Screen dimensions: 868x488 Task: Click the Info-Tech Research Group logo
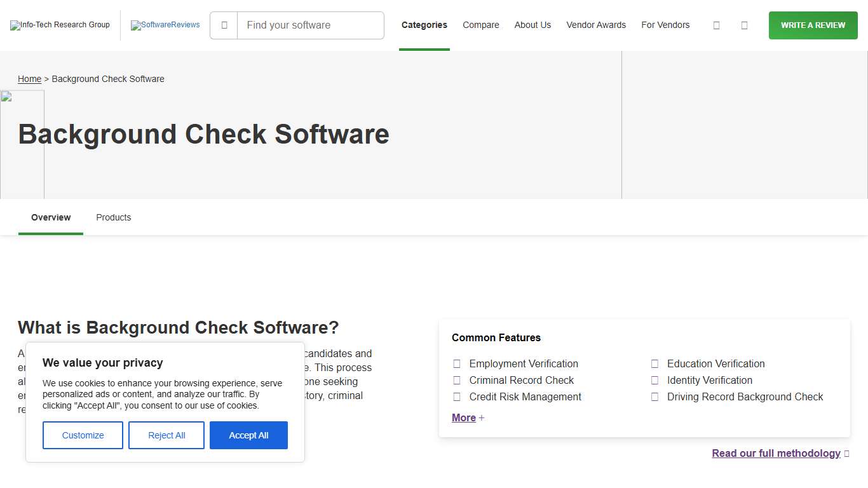point(60,25)
